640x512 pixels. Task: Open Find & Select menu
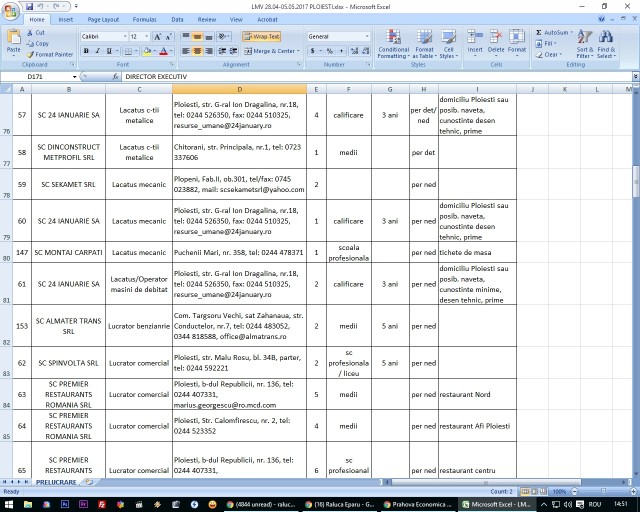coord(606,44)
